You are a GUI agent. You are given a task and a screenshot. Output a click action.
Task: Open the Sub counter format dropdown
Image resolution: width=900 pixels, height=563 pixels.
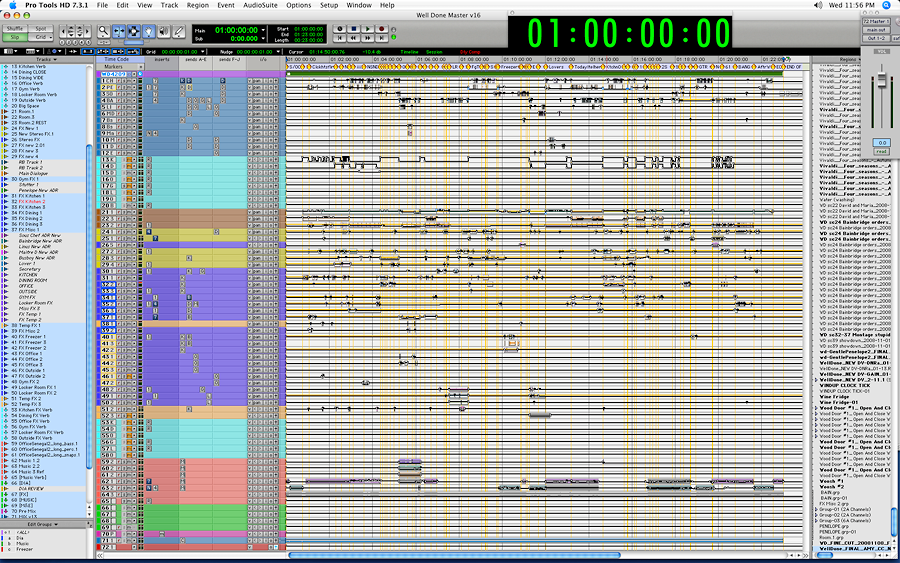click(x=263, y=38)
